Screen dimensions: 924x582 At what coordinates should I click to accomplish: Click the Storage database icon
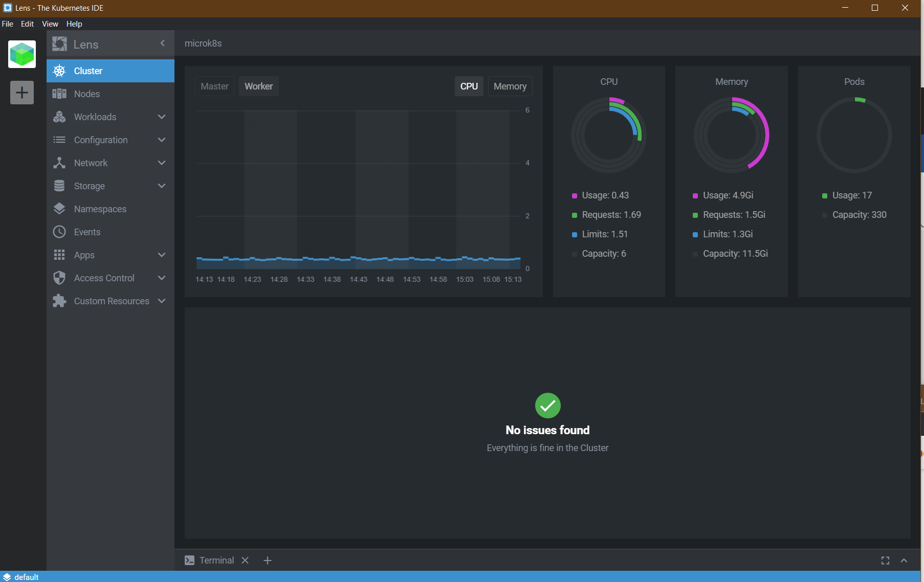60,186
